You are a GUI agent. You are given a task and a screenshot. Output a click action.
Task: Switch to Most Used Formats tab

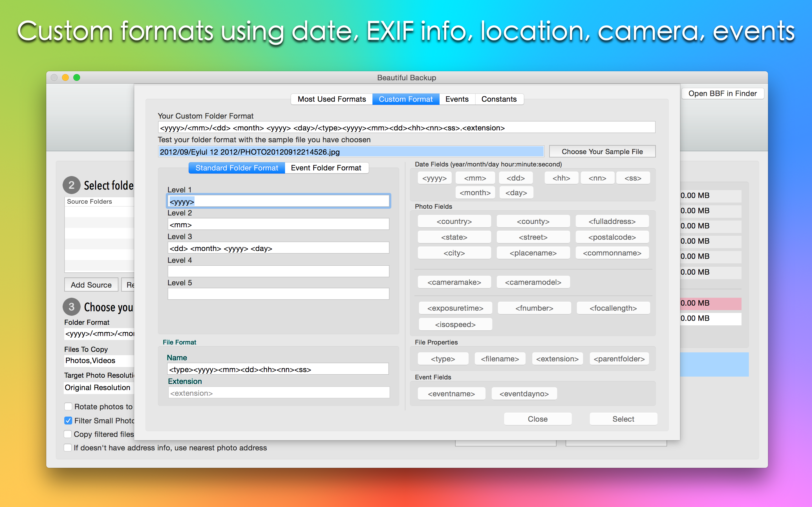(x=332, y=99)
